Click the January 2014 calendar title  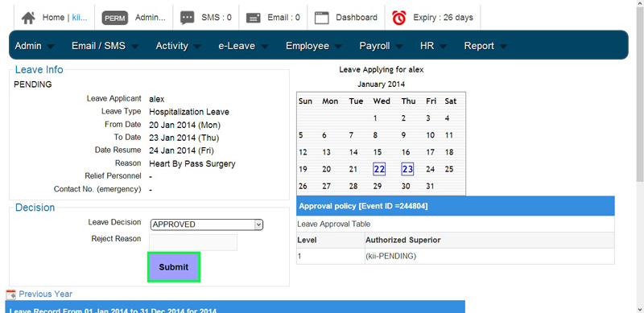381,84
